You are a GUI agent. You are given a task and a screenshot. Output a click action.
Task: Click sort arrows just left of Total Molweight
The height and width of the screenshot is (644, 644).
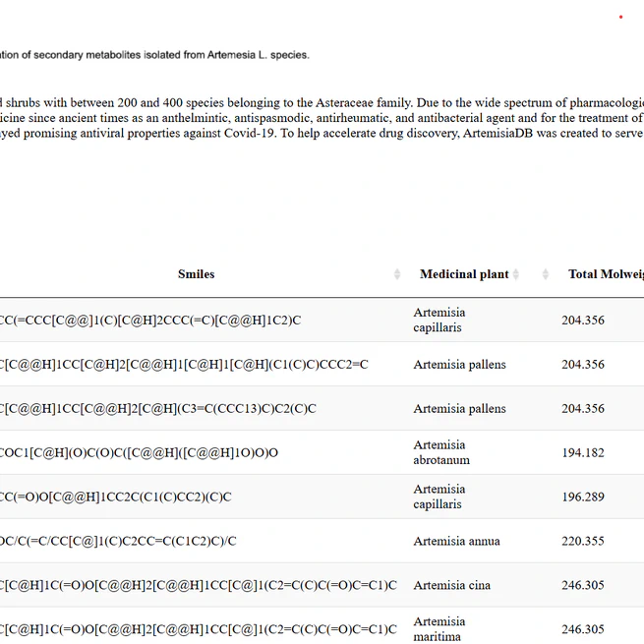[x=545, y=274]
